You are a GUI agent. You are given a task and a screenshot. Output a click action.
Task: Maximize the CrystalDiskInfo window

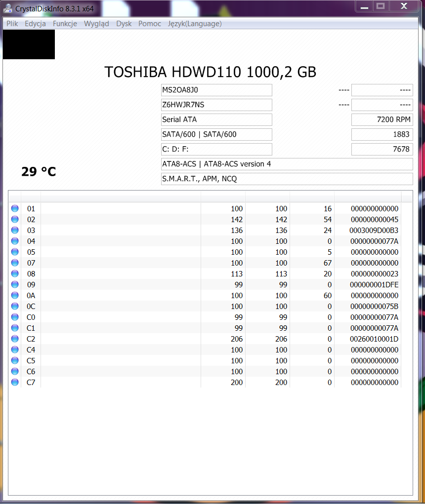(381, 6)
